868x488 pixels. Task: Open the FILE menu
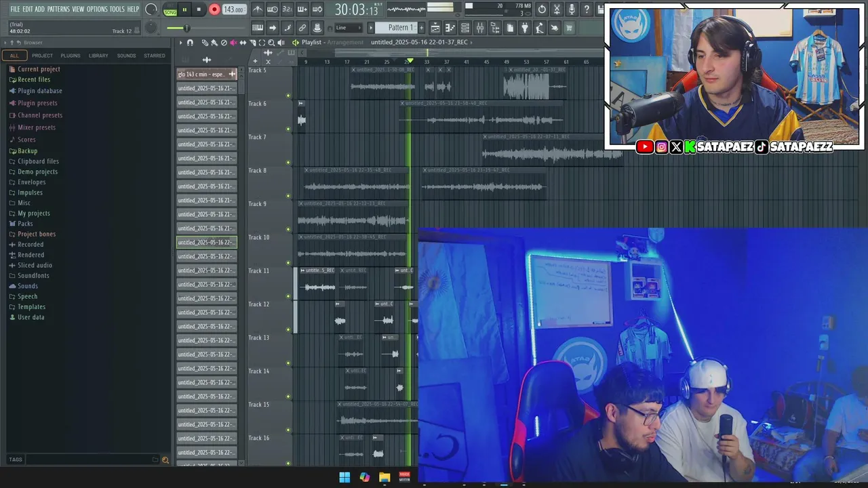(x=15, y=9)
